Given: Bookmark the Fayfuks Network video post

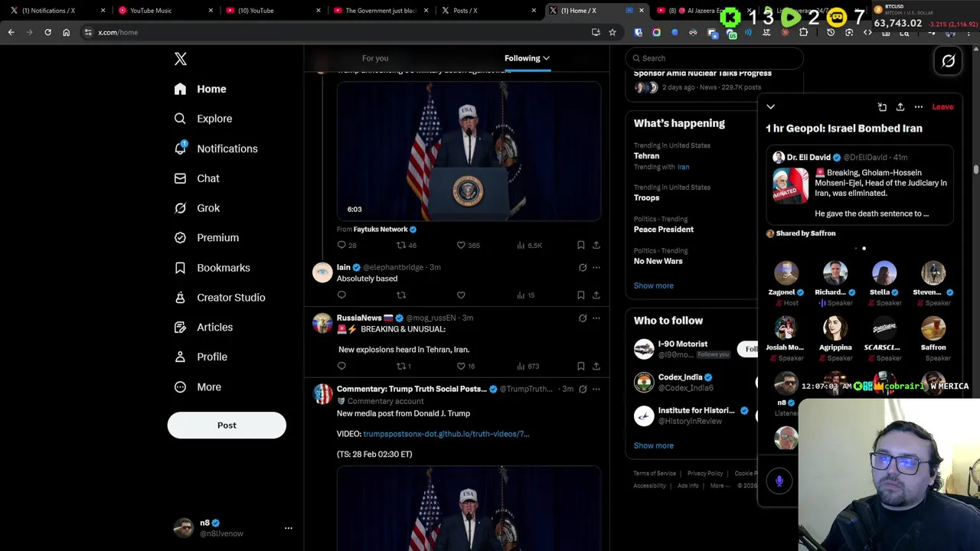Looking at the screenshot, I should [581, 245].
